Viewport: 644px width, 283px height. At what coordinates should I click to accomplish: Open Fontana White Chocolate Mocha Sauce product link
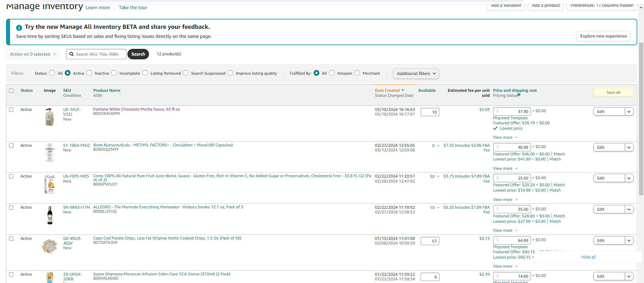tap(137, 109)
